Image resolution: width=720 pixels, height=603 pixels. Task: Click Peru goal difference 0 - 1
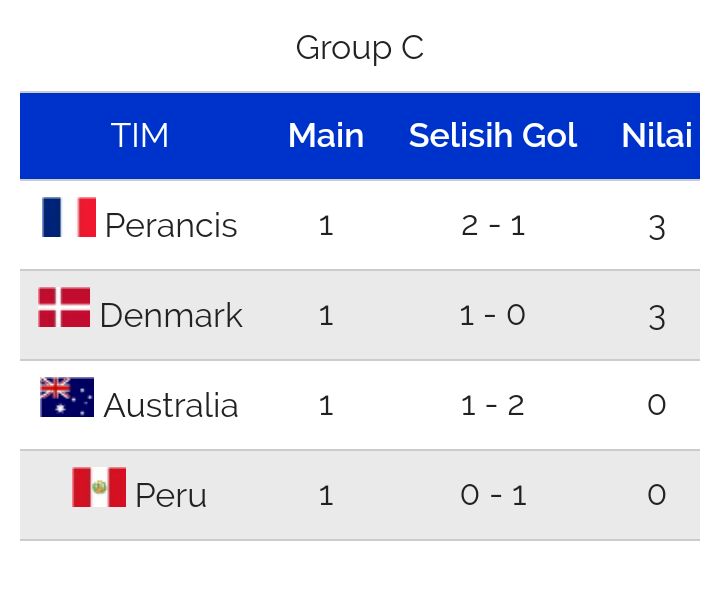tap(493, 496)
